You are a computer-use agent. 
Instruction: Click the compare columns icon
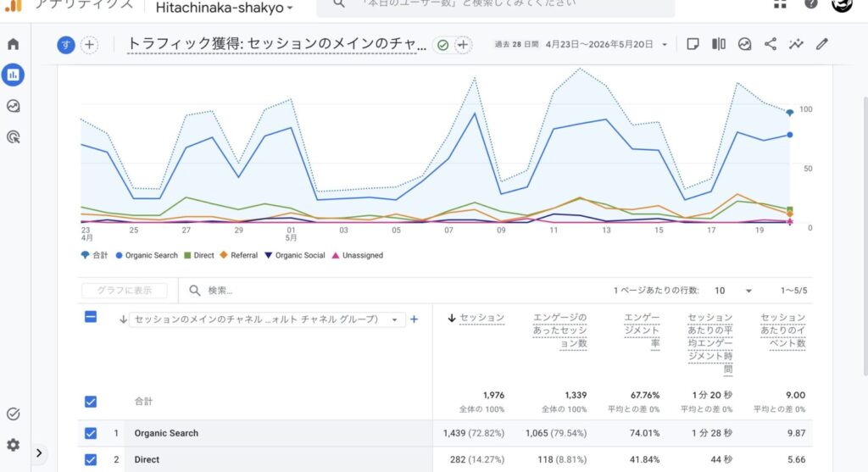719,44
